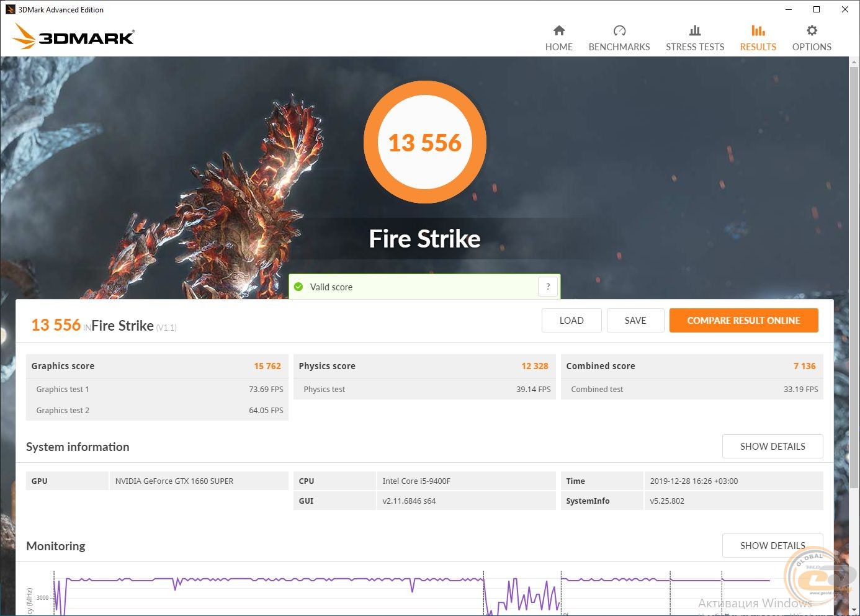860x616 pixels.
Task: Go to the STRESS TESTS tab label
Action: coord(694,47)
